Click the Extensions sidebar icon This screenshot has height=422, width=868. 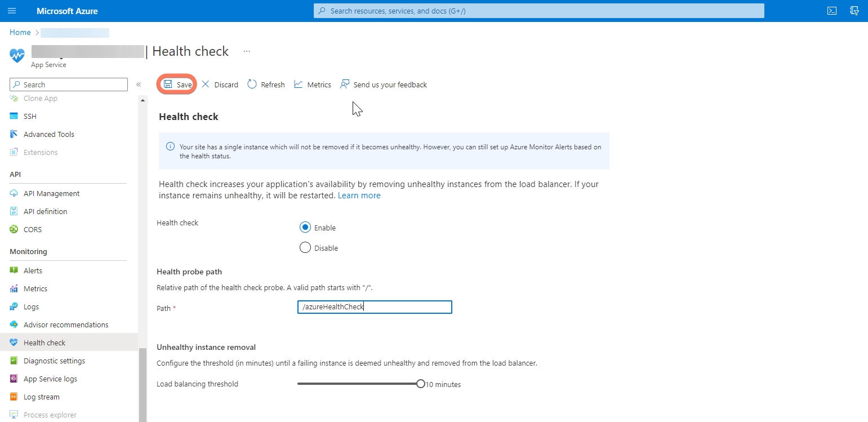tap(14, 152)
